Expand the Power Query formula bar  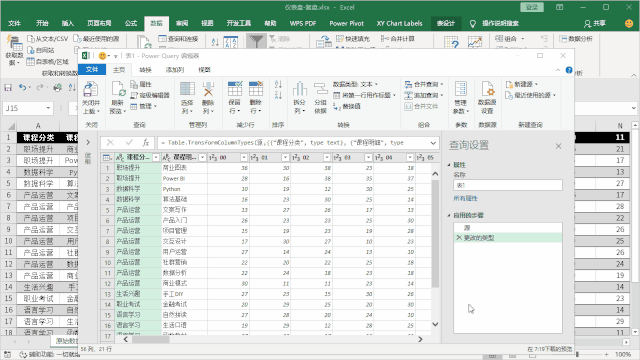[433, 143]
